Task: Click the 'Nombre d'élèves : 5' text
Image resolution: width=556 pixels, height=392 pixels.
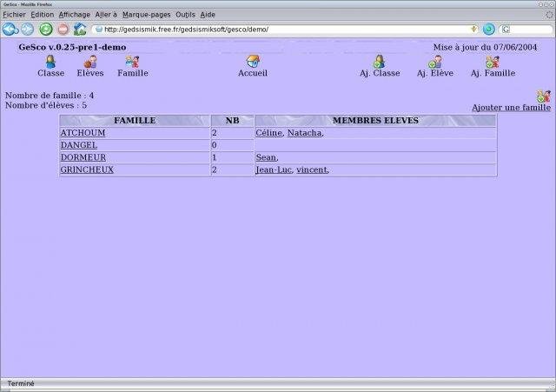Action: tap(46, 105)
